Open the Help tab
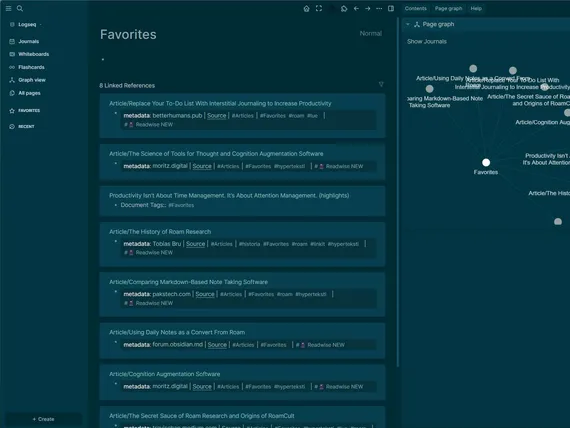The height and width of the screenshot is (428, 570). pos(476,8)
